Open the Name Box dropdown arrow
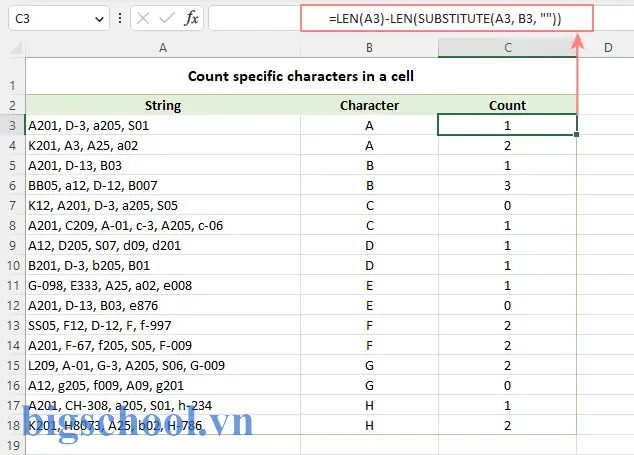The width and height of the screenshot is (634, 455). (99, 19)
